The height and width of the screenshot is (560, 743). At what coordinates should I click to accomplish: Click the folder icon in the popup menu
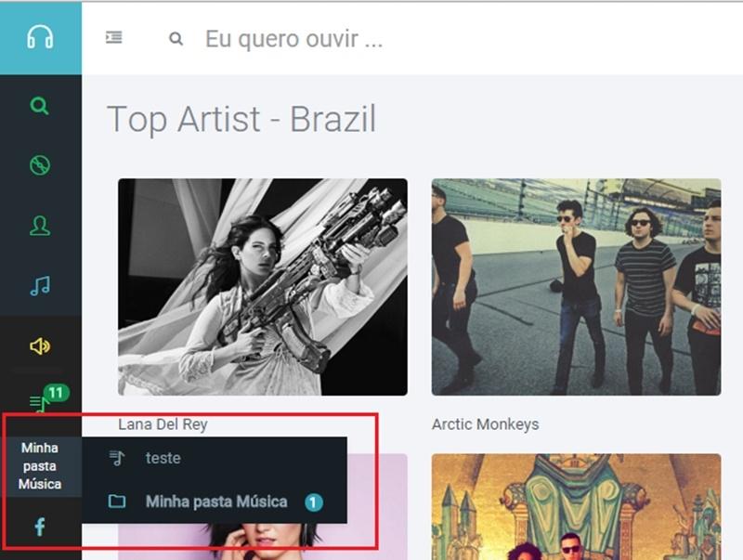tap(117, 501)
